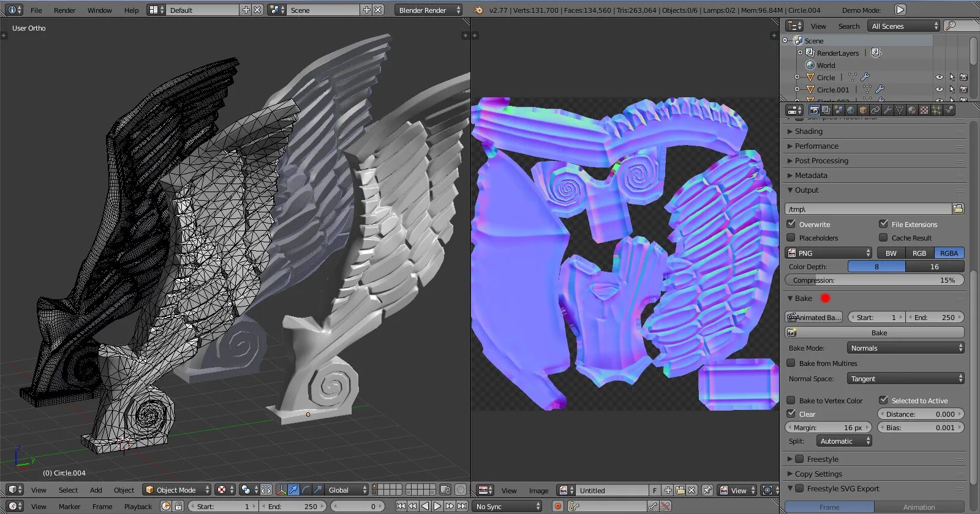Toggle visibility eye for Circle object
Screen dimensions: 980x514
click(x=939, y=77)
